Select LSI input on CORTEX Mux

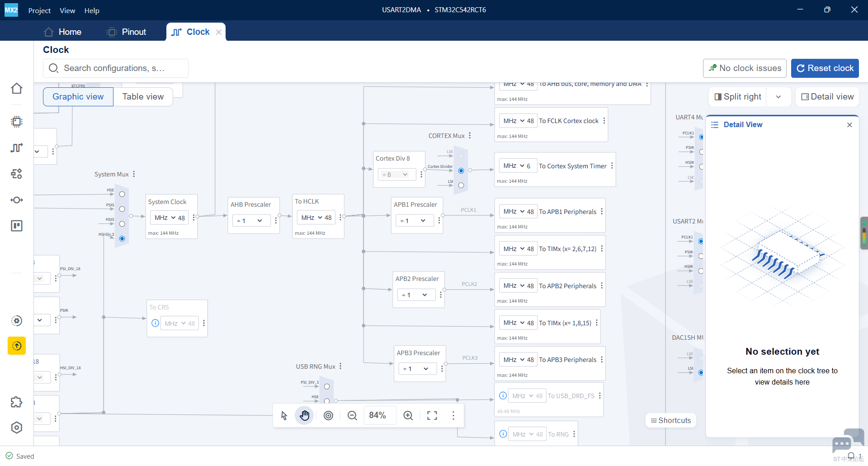point(461,185)
